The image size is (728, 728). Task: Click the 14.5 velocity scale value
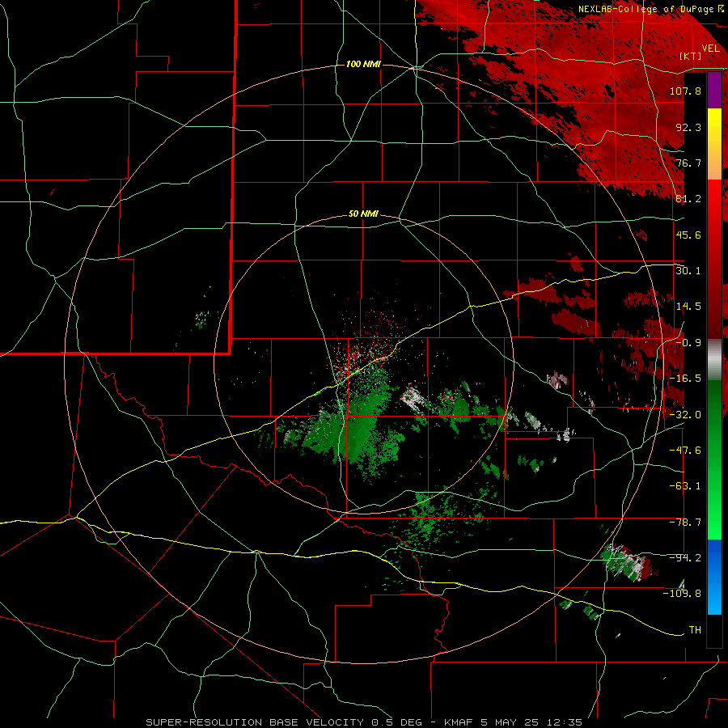(688, 307)
